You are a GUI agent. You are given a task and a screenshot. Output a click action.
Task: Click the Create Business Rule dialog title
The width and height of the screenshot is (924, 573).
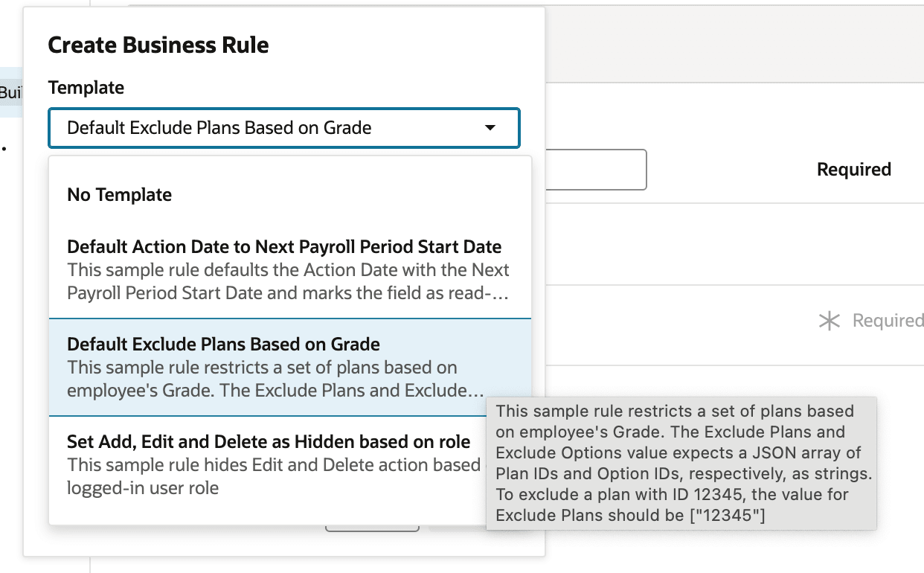[x=158, y=45]
